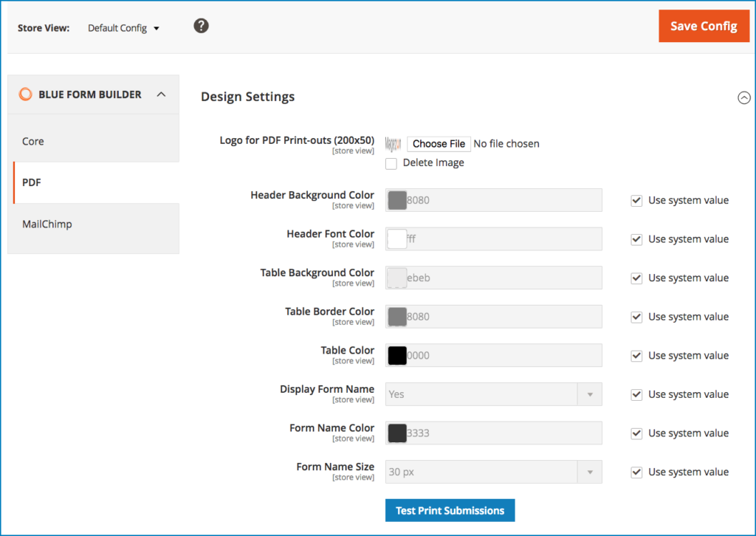The width and height of the screenshot is (756, 536).
Task: Uncheck Use system value for Header Font Color
Action: click(636, 239)
